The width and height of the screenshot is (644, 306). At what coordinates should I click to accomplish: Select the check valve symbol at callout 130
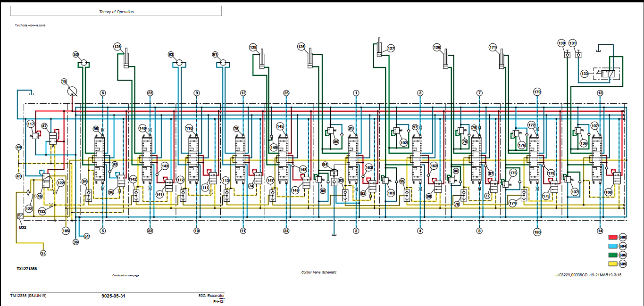567,55
